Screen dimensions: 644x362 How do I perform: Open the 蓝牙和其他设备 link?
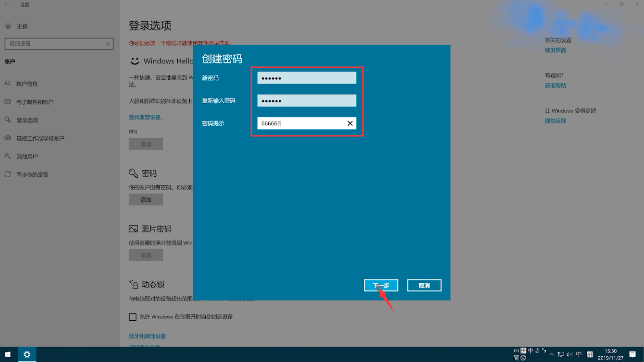[147, 336]
